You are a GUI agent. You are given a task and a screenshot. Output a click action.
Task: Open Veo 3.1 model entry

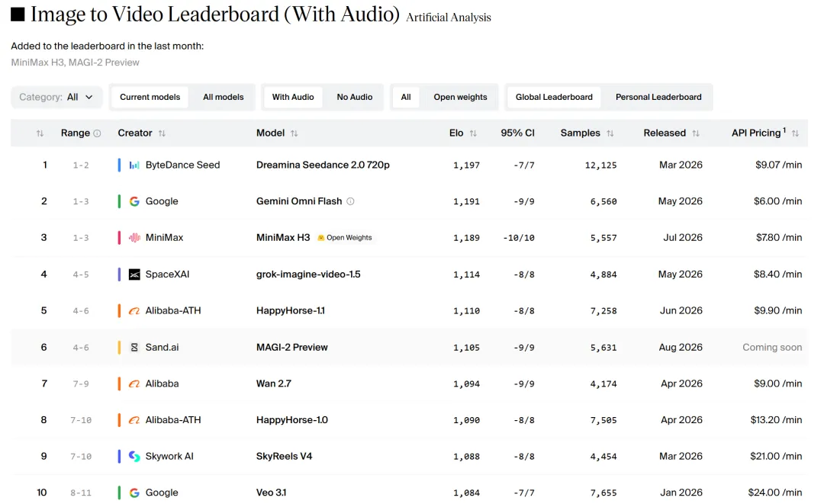[x=271, y=493]
